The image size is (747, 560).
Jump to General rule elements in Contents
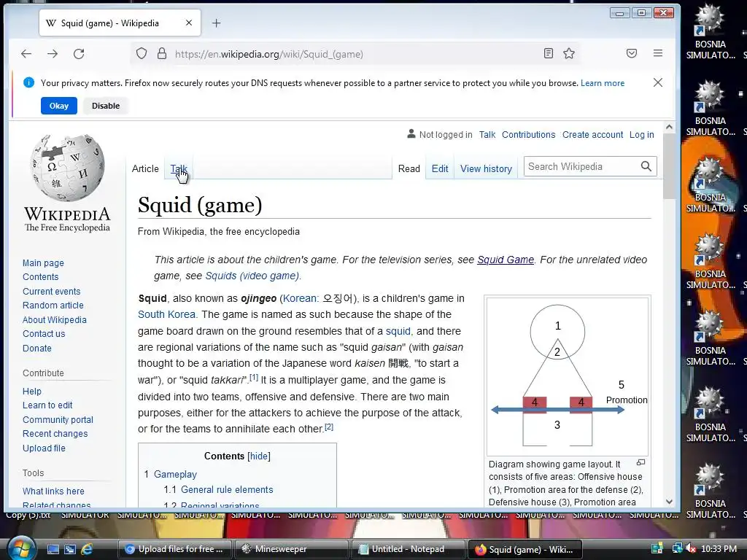[227, 489]
